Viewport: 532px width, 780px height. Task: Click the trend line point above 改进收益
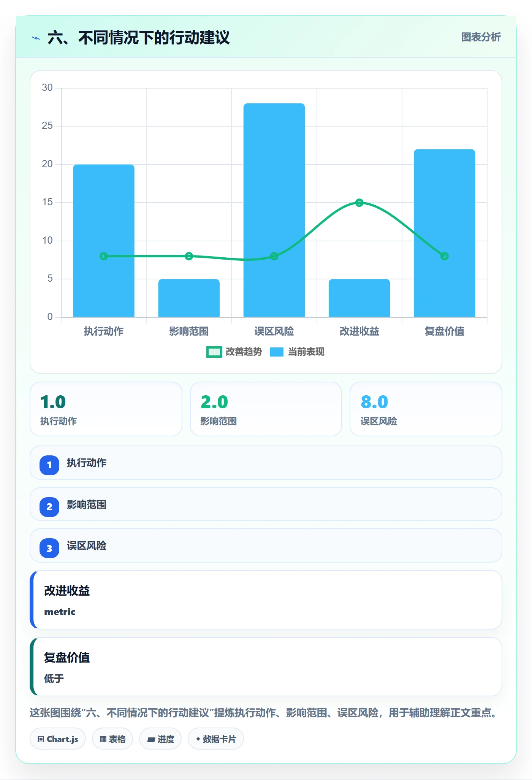click(x=359, y=203)
